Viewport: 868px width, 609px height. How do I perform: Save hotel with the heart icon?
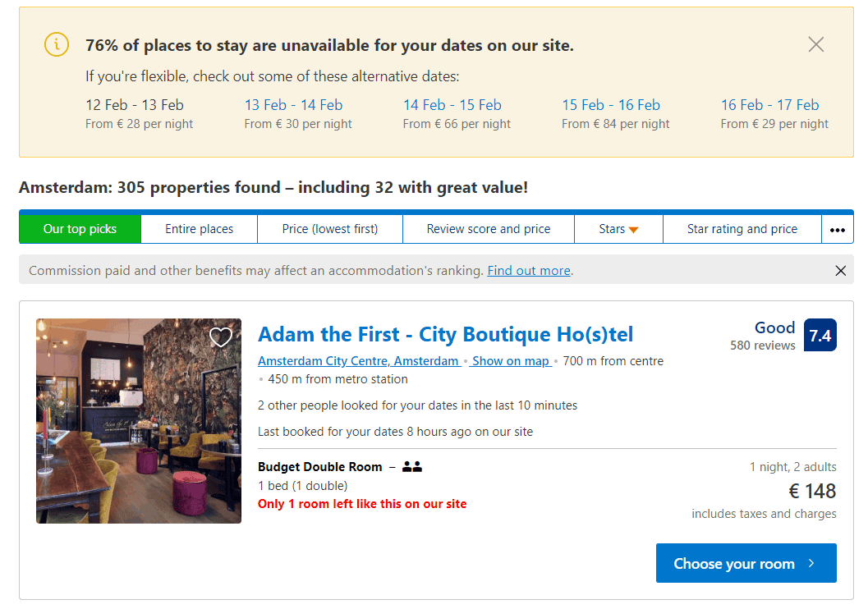pos(220,337)
